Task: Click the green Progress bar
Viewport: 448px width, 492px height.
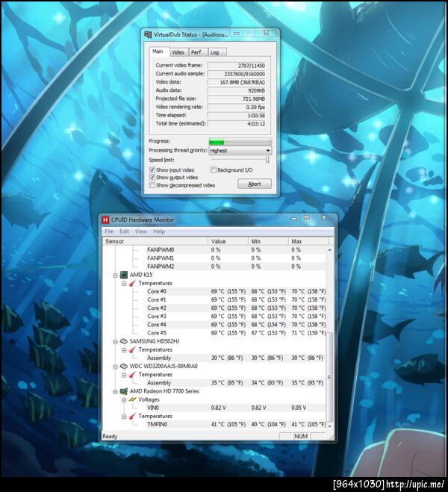Action: 240,142
